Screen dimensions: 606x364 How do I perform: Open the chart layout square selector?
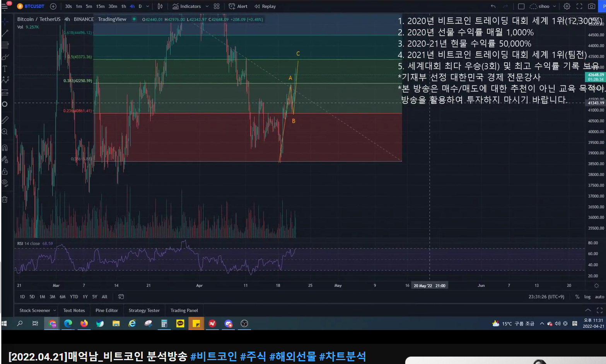pyautogui.click(x=521, y=6)
